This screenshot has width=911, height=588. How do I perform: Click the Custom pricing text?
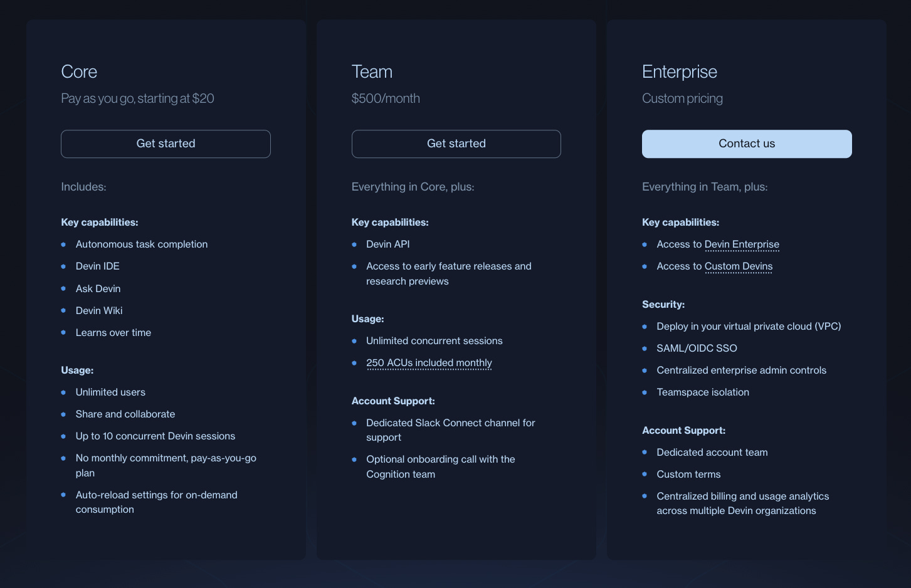pyautogui.click(x=682, y=98)
